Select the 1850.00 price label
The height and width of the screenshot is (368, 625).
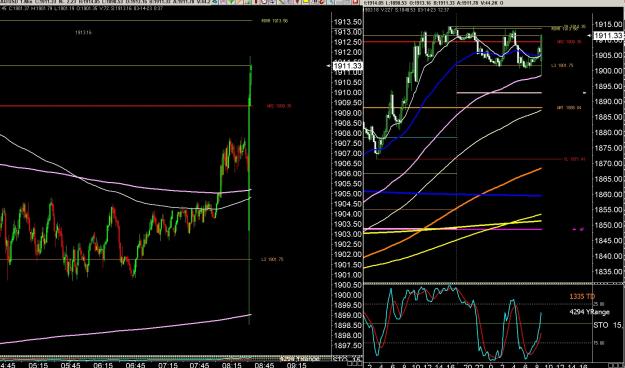[608, 225]
